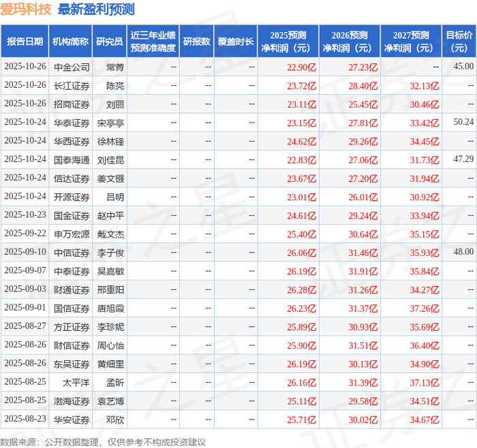
Task: Select the 研究员 column header
Action: pos(110,42)
